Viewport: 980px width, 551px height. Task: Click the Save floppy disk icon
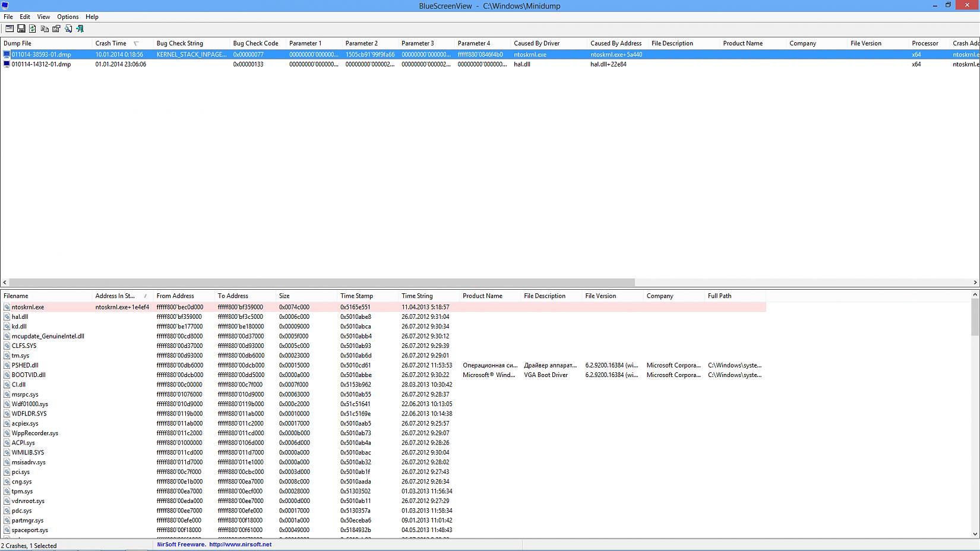click(21, 28)
